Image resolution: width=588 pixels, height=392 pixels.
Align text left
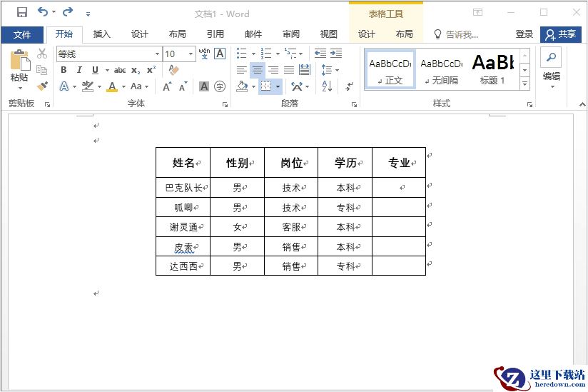pos(242,70)
